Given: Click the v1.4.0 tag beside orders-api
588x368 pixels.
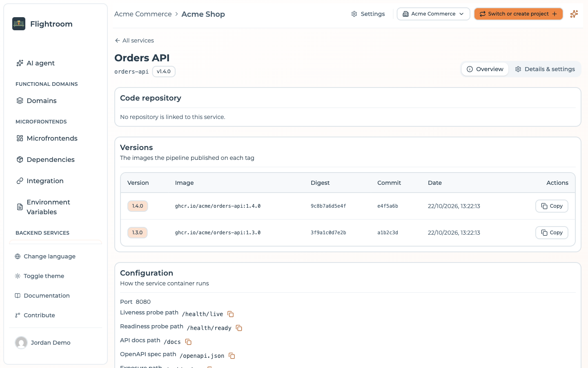Looking at the screenshot, I should click(x=164, y=72).
